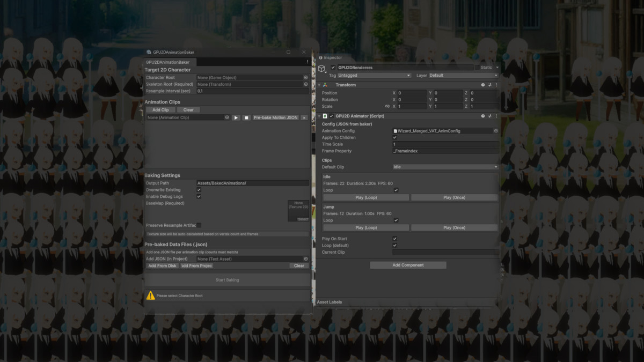Click the Clear button in Pre-baked Data Files

tap(299, 266)
